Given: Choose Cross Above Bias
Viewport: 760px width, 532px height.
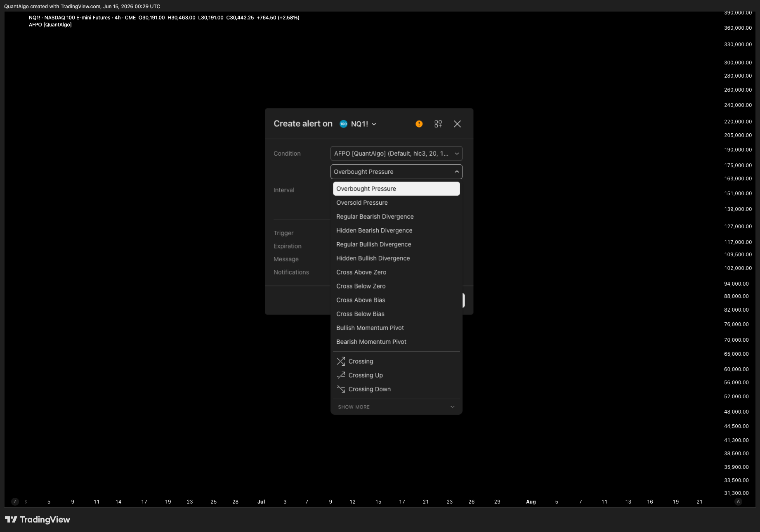Looking at the screenshot, I should (396, 300).
